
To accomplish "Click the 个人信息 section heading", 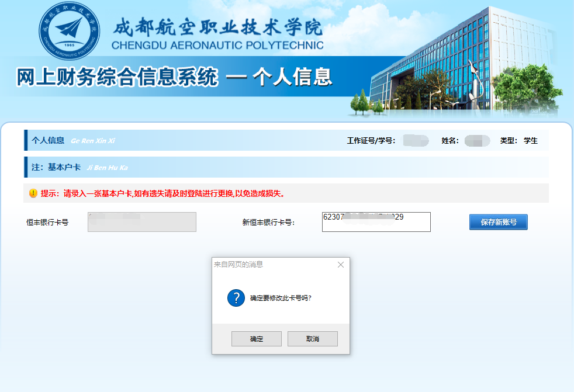I will [48, 141].
